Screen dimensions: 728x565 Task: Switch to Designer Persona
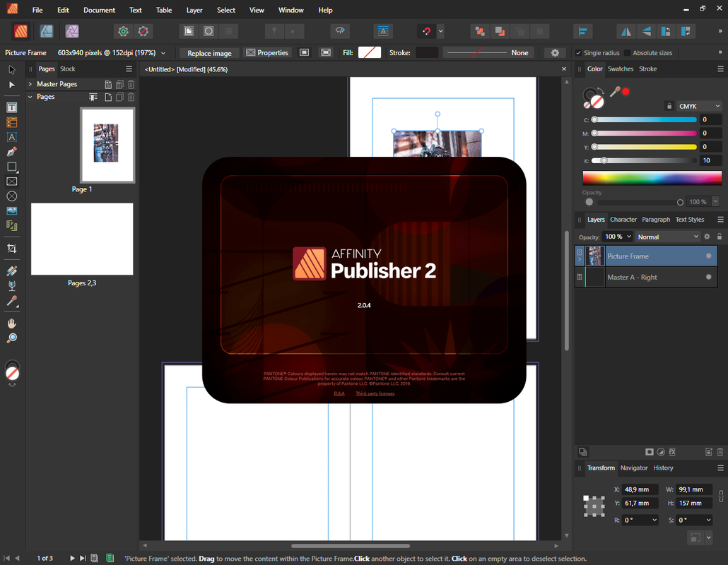pyautogui.click(x=47, y=31)
